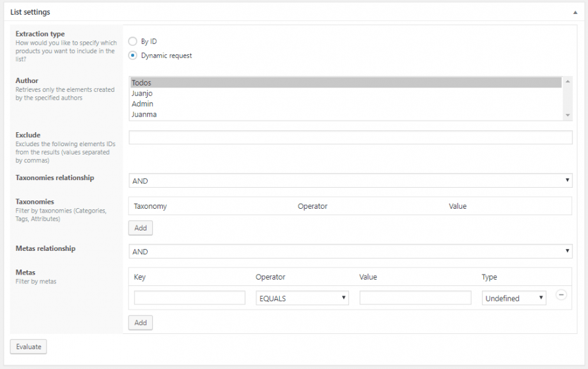
Task: Pick Juanma from the Author list
Action: (x=345, y=114)
